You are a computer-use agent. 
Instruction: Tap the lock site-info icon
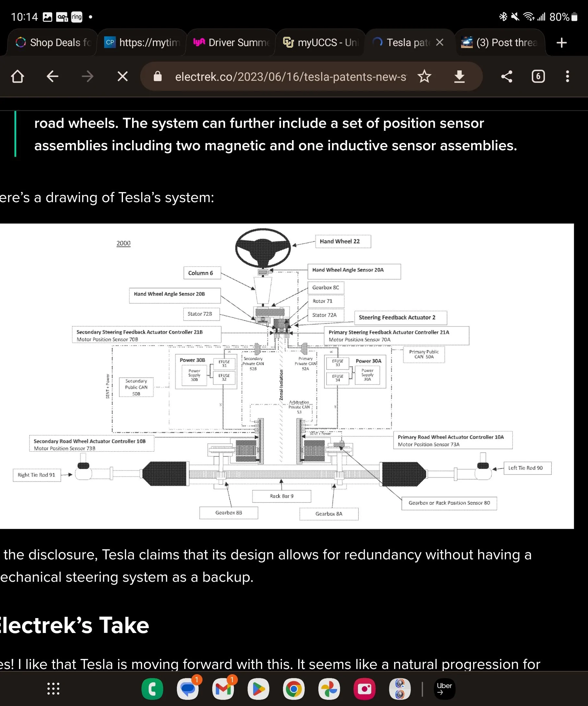point(158,77)
